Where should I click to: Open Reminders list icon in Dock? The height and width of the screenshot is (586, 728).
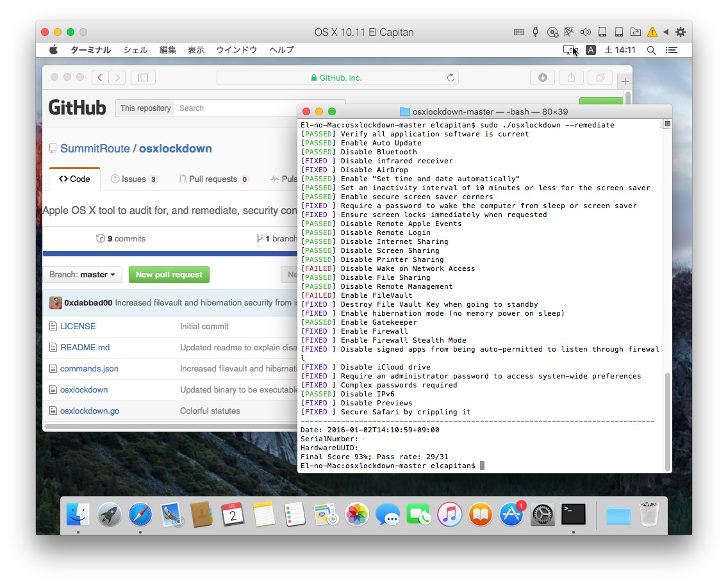(295, 514)
